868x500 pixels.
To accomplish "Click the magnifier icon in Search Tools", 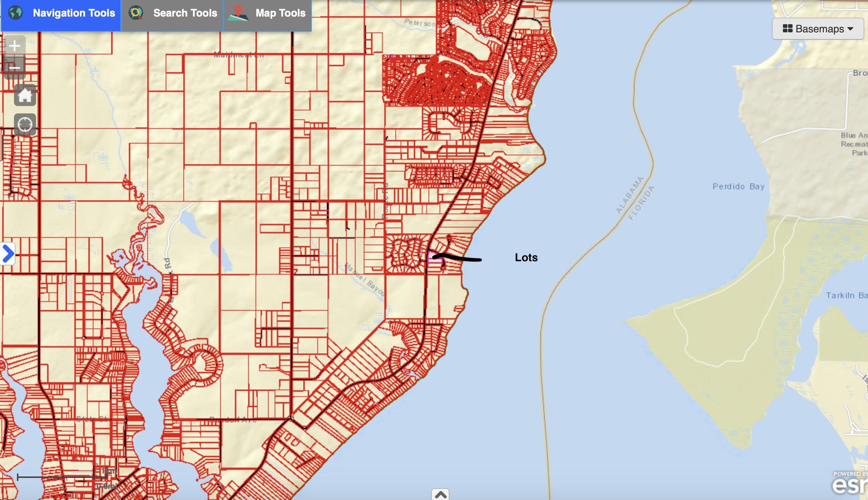I will (x=136, y=13).
